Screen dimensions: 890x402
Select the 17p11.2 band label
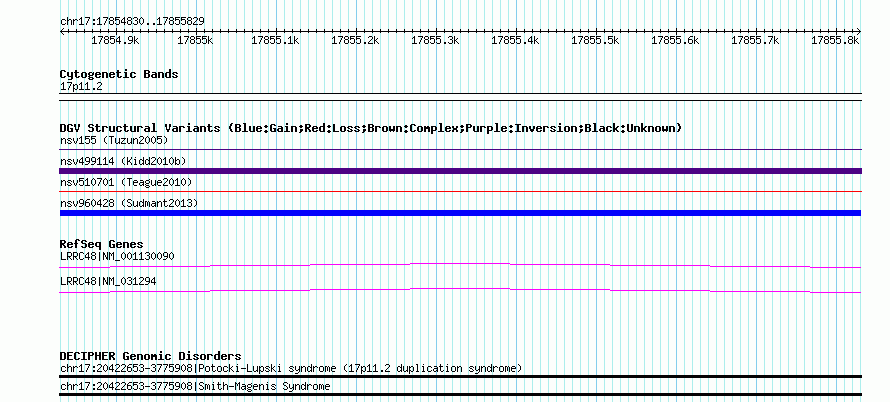point(81,86)
